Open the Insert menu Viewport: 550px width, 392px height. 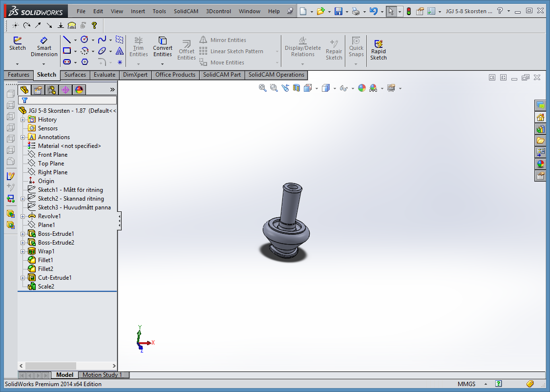click(x=138, y=11)
